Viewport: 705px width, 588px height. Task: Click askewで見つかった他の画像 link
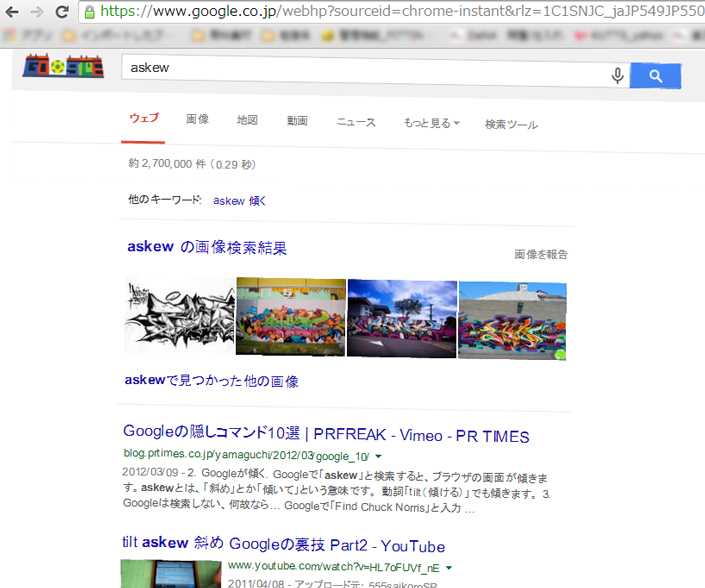211,381
